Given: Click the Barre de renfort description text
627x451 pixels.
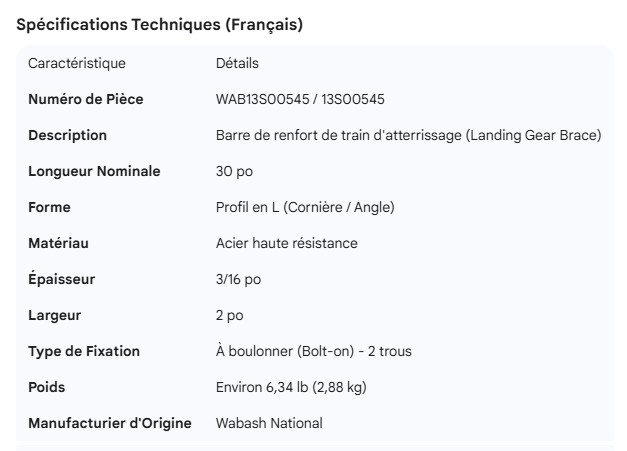Looking at the screenshot, I should [x=408, y=135].
